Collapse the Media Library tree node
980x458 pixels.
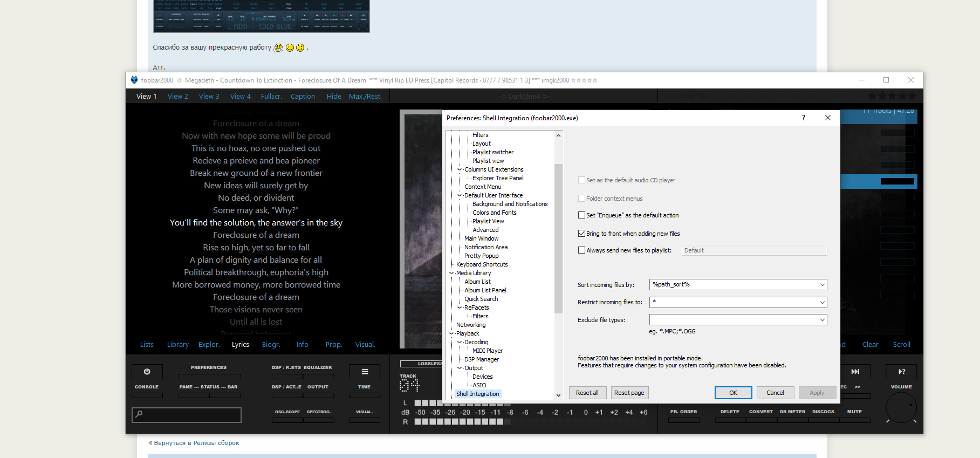[x=452, y=273]
